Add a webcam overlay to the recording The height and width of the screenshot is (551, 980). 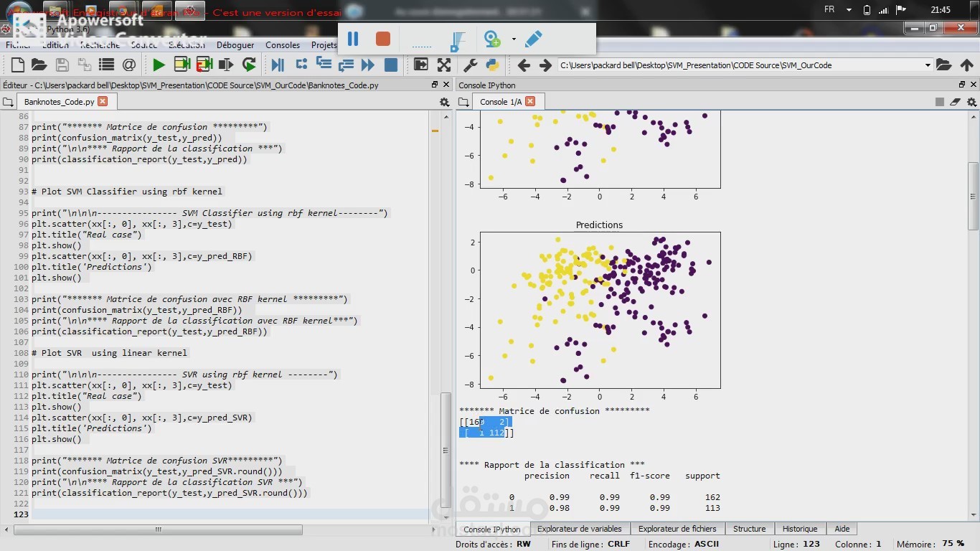pos(492,39)
